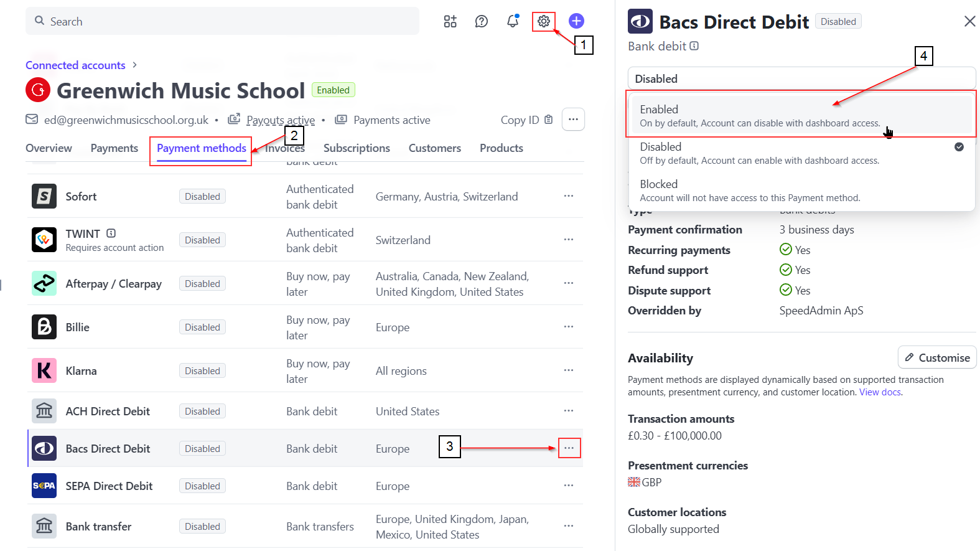Open the settings gear icon
The height and width of the screenshot is (551, 980).
click(x=544, y=21)
